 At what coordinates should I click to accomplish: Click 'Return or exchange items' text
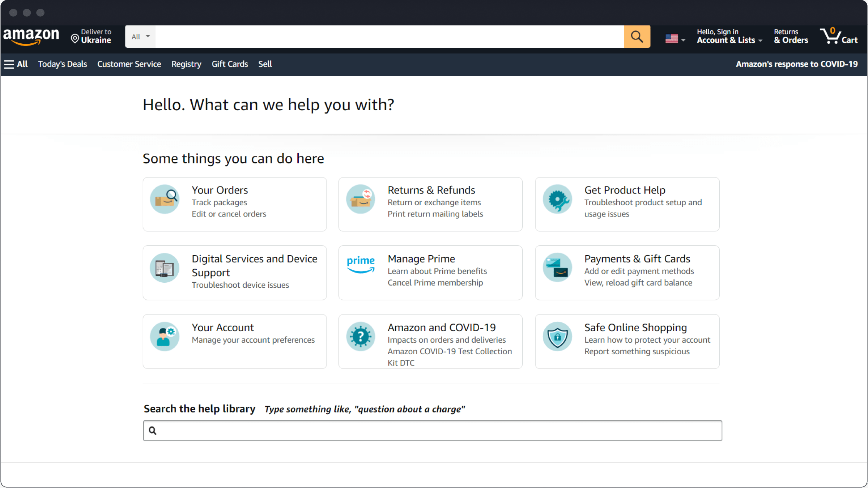[434, 202]
